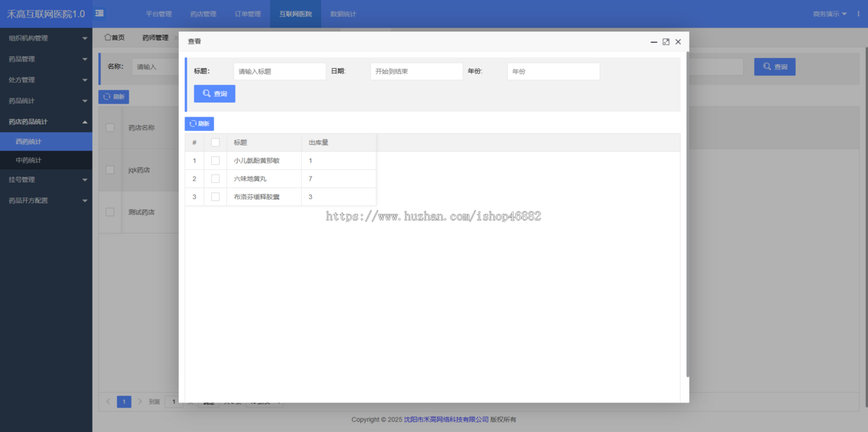Expand 处方管理 sidebar menu

[46, 80]
